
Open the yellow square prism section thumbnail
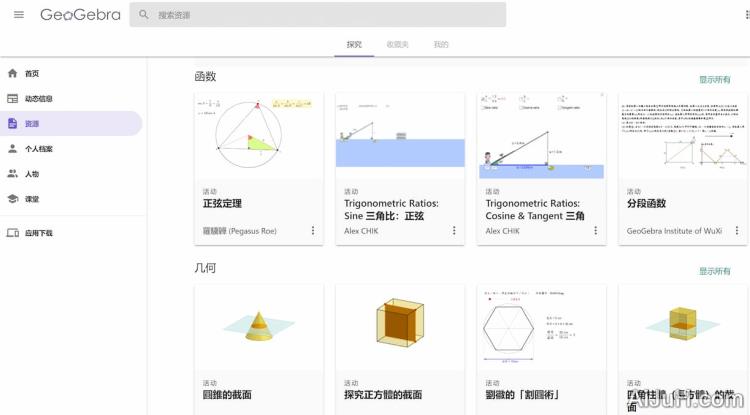tap(683, 327)
